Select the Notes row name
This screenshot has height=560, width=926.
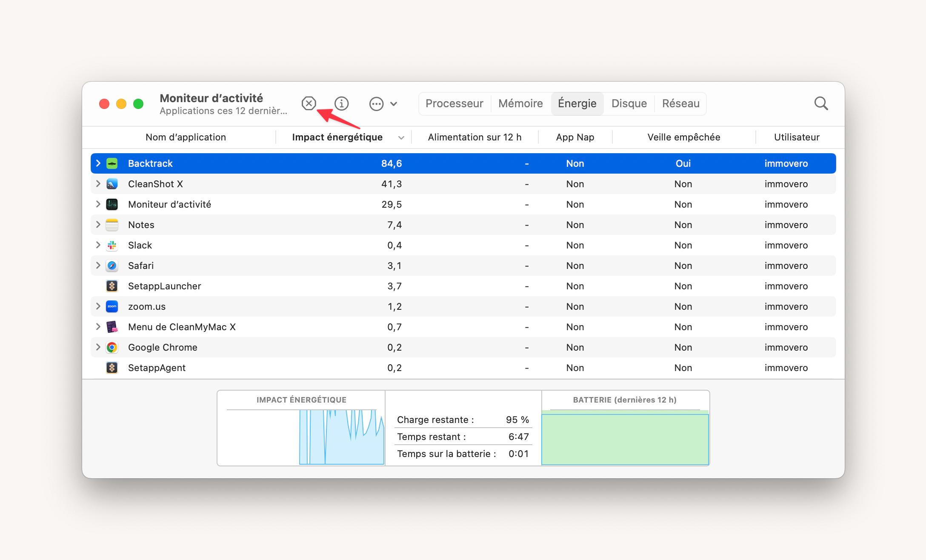click(141, 225)
